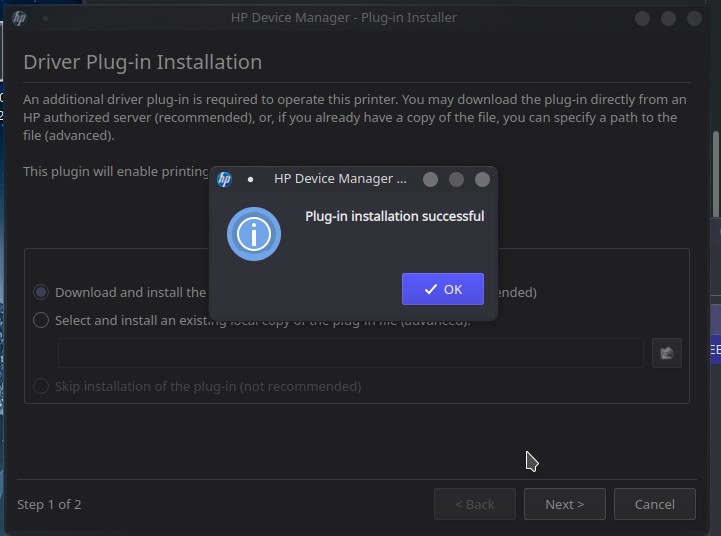Maximize the HP Device Manager dialog
Screen dimensions: 721x536
point(456,179)
